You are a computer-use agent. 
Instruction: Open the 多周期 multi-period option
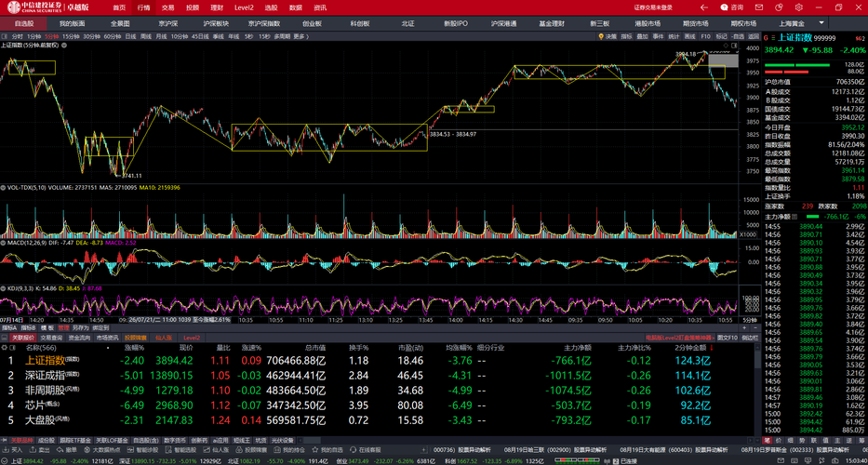282,36
